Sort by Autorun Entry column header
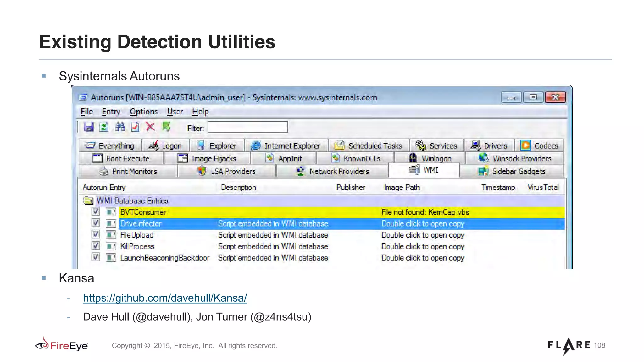 coord(104,187)
